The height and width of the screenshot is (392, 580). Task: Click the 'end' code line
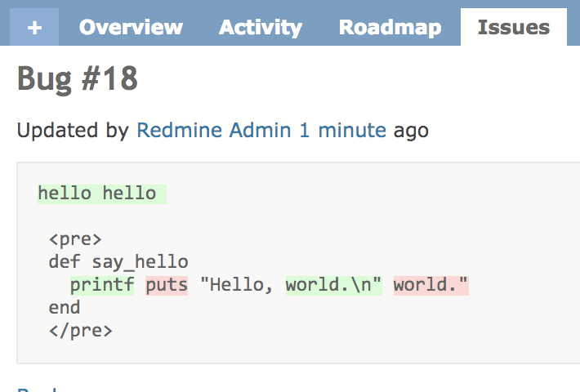[x=65, y=308]
